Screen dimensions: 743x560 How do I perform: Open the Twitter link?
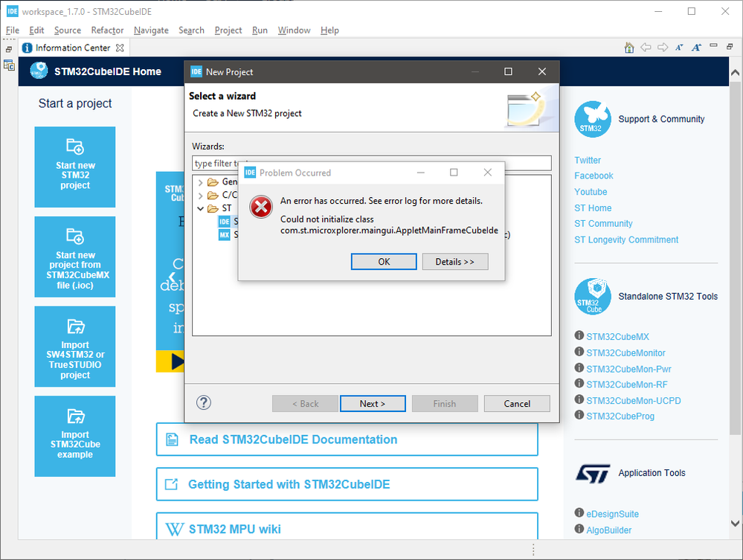(x=588, y=160)
